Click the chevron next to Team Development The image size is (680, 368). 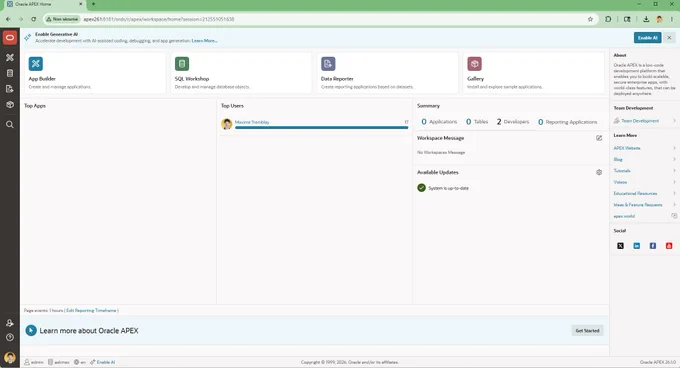pyautogui.click(x=674, y=120)
